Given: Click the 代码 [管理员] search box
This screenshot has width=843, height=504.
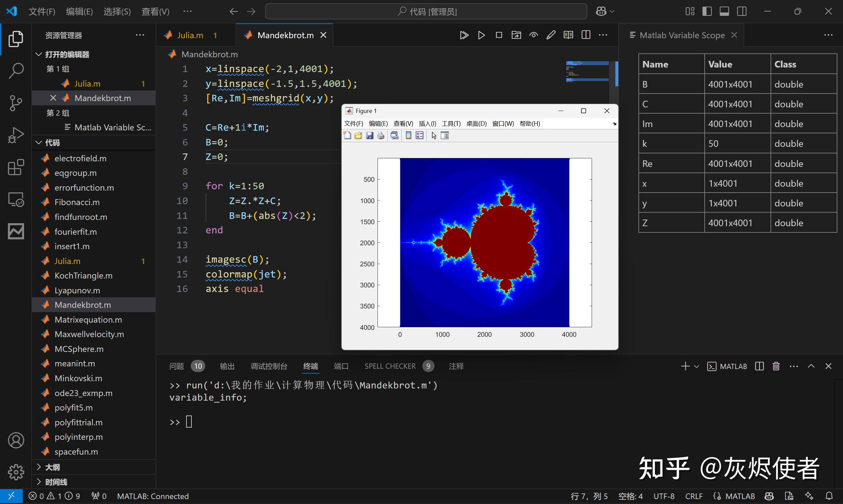Looking at the screenshot, I should tap(426, 11).
